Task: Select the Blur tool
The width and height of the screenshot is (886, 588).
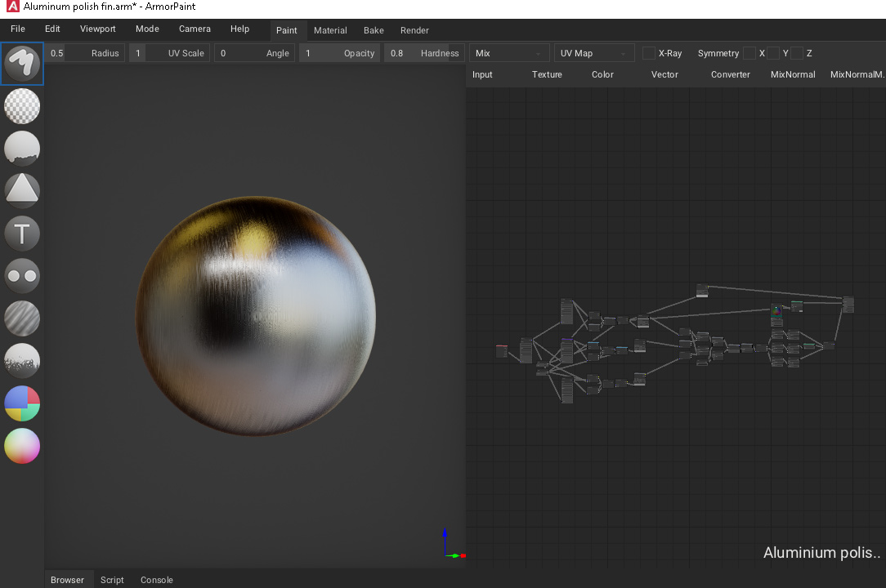Action: (x=21, y=318)
